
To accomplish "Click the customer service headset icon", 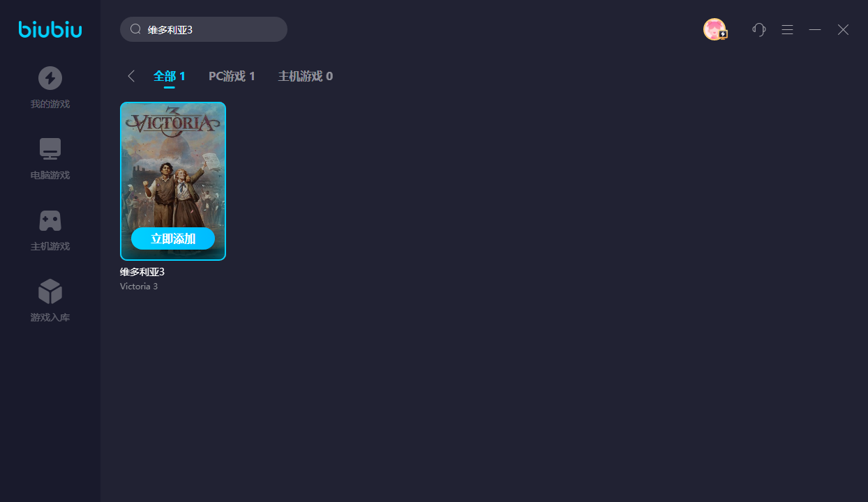I will [x=759, y=29].
